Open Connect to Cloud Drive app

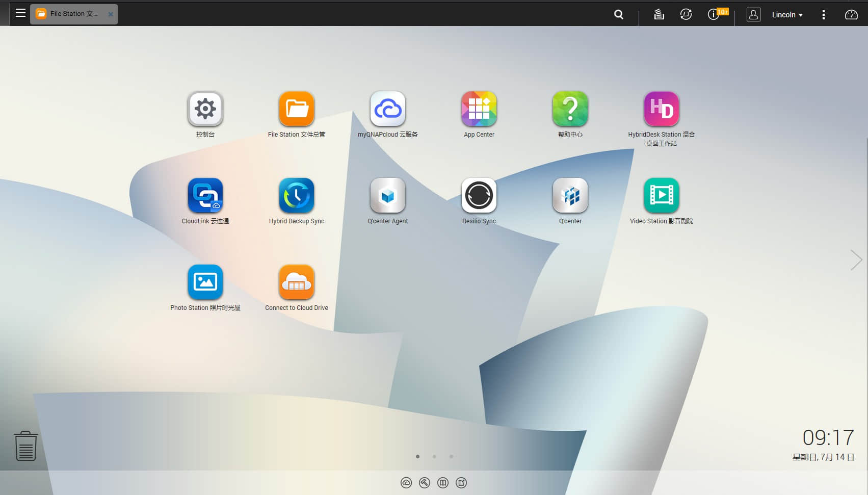(x=297, y=282)
